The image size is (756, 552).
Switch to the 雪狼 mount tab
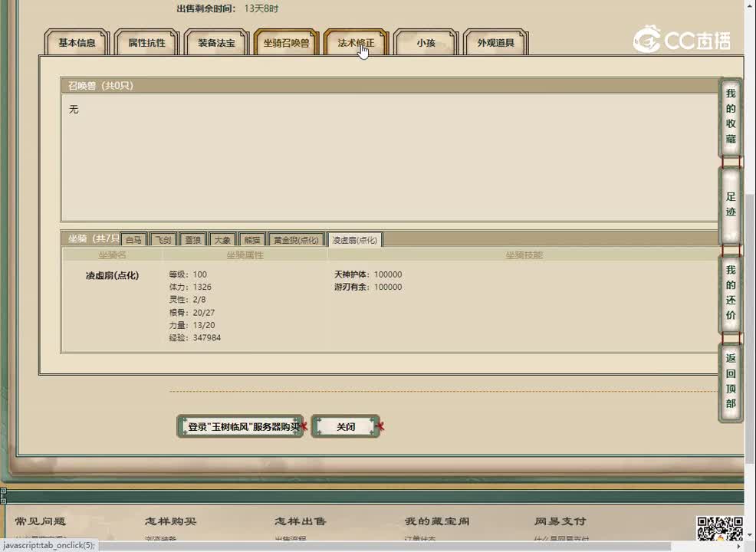(192, 240)
